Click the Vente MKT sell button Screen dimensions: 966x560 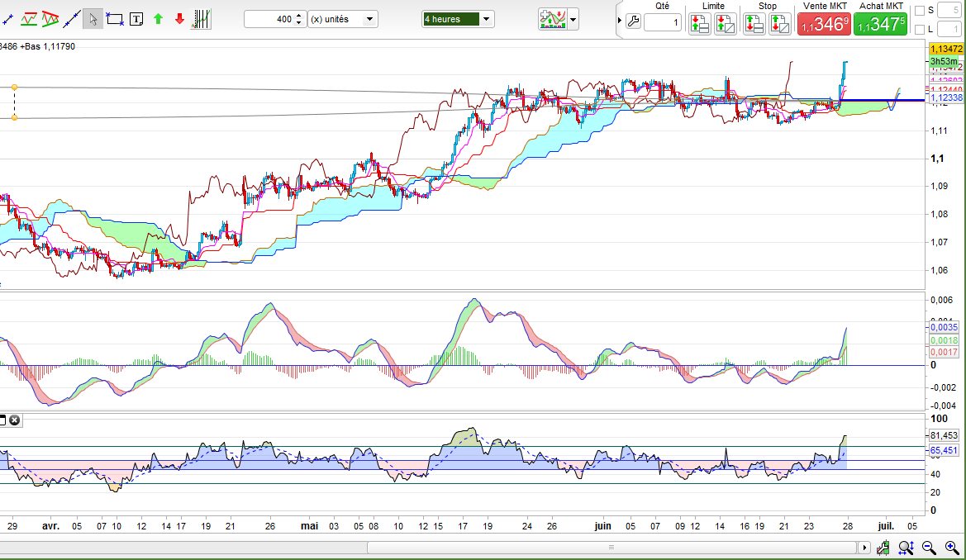click(x=824, y=25)
